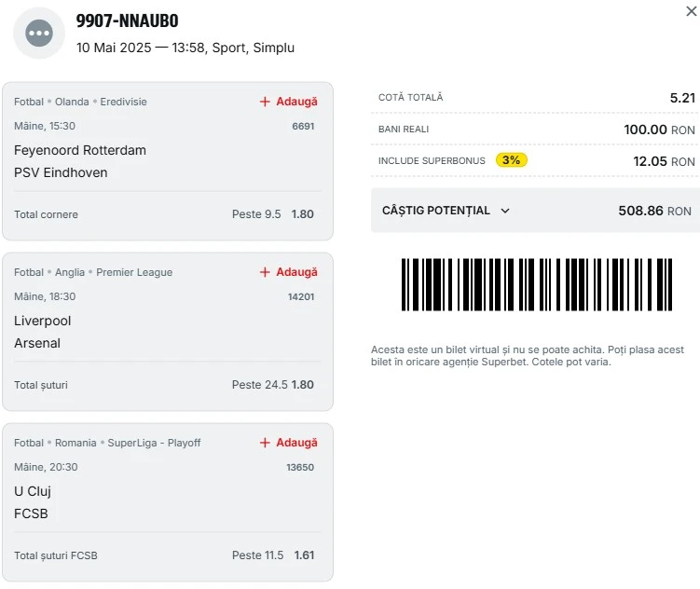The width and height of the screenshot is (700, 589).
Task: Open the Feyenoord Rotterdam team name
Action: pos(80,150)
